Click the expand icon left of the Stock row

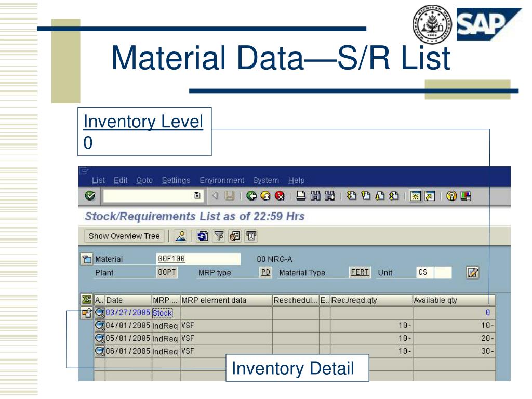(x=87, y=313)
